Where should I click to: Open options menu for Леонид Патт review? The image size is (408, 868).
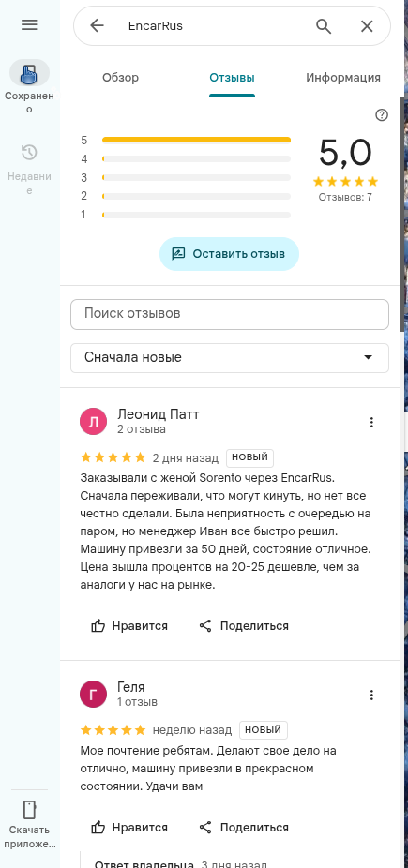click(x=371, y=423)
